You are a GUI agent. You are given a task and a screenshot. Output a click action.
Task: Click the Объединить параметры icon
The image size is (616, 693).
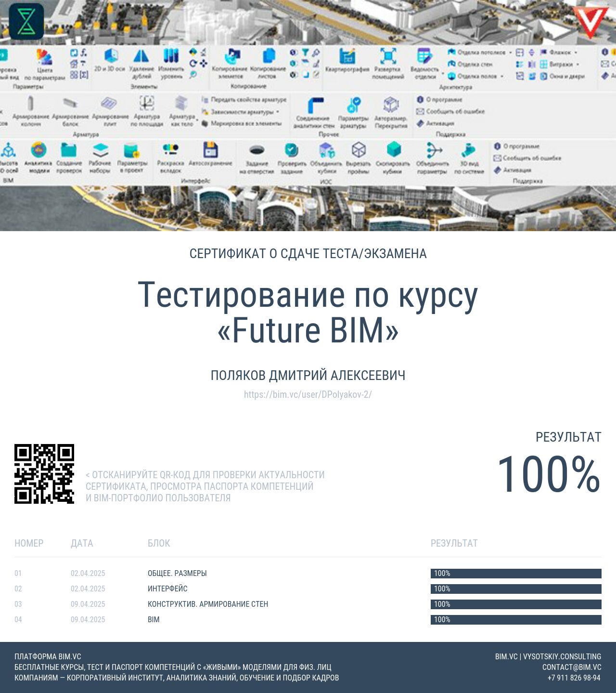click(434, 150)
